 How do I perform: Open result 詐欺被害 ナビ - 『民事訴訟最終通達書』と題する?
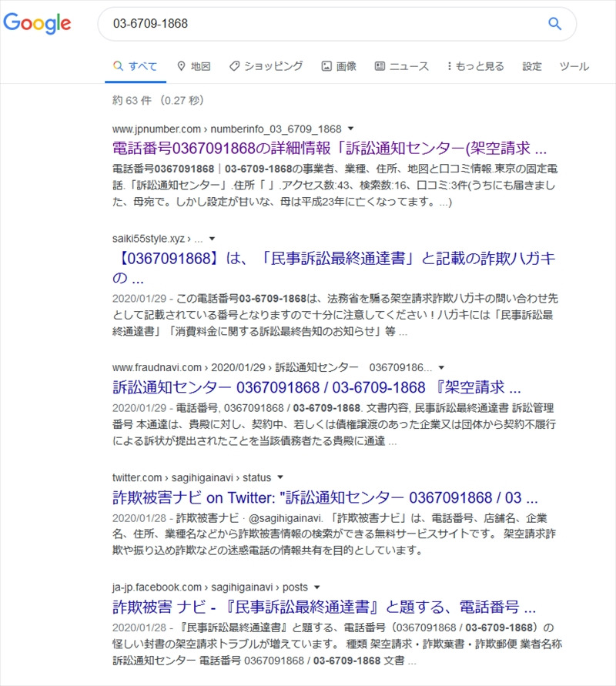pyautogui.click(x=324, y=607)
